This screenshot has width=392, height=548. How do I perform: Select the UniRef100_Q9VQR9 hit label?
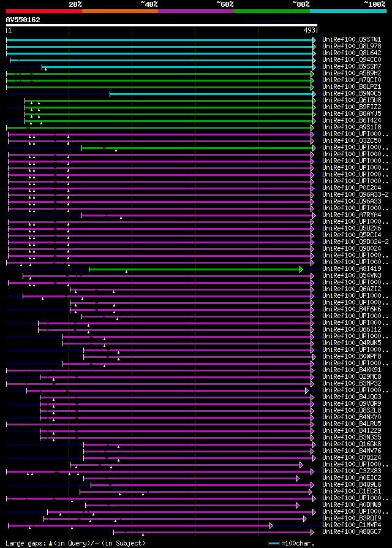pos(352,404)
